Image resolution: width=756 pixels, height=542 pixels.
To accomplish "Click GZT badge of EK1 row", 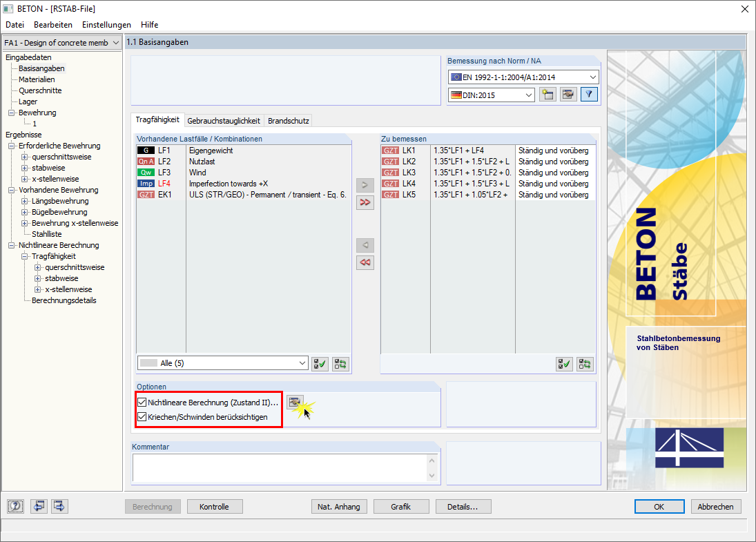I will point(146,195).
